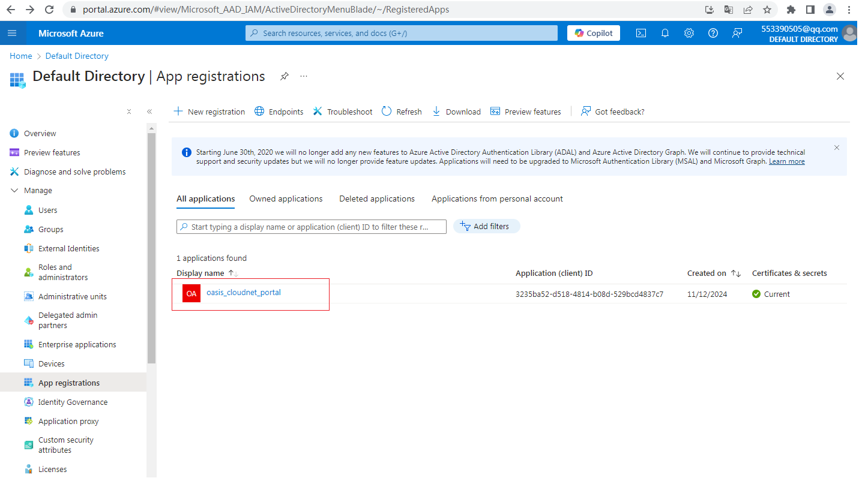Select App registrations in the sidebar

[73, 383]
